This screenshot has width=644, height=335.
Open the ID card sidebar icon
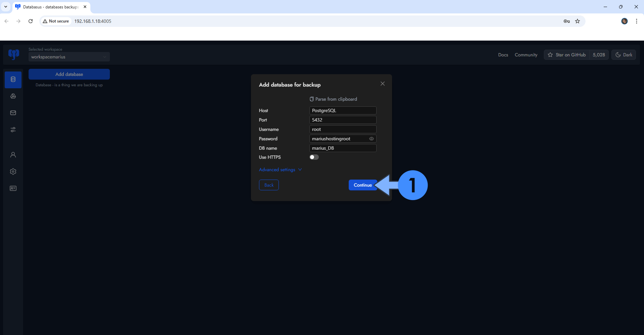(x=13, y=188)
